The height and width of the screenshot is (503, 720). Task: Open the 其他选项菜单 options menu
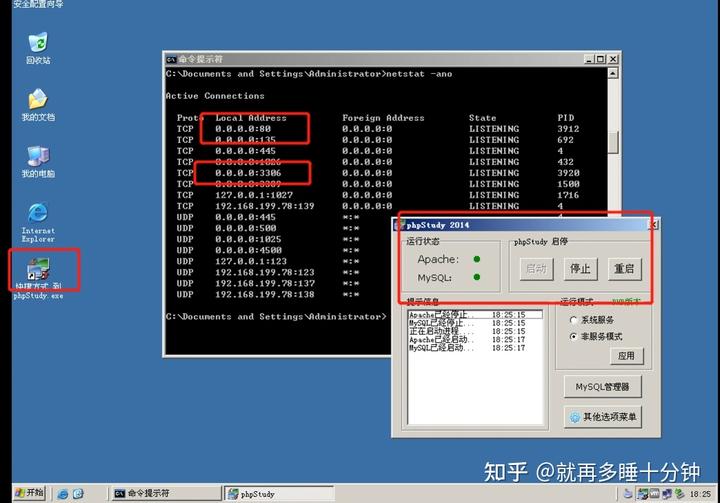point(602,417)
